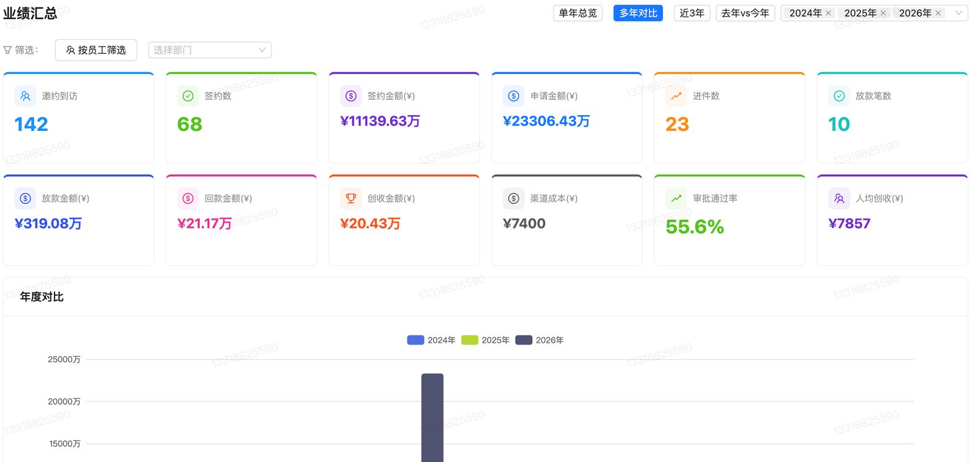Click the 25000万 axis label

64,359
